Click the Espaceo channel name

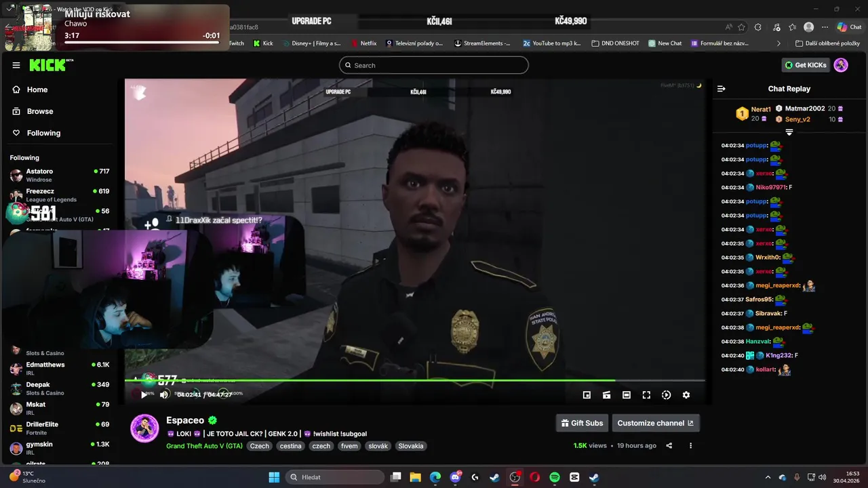pos(185,420)
